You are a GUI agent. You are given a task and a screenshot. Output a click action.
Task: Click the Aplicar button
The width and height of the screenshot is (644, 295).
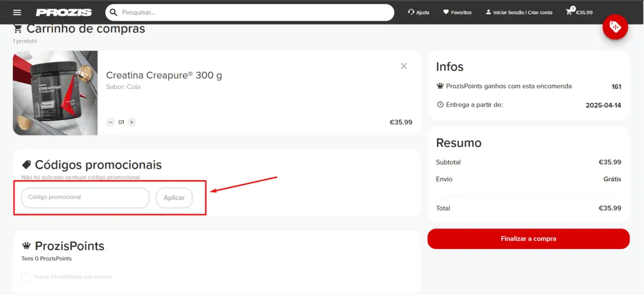tap(174, 198)
